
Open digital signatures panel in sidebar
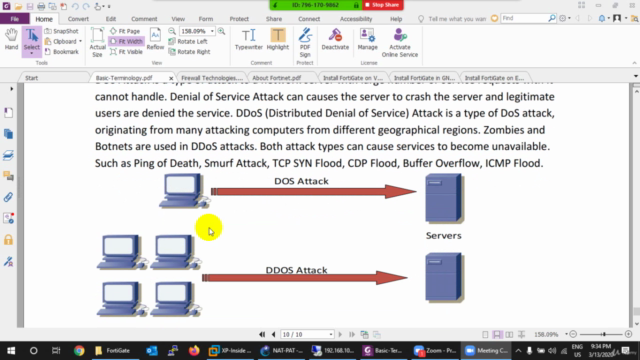point(8,261)
